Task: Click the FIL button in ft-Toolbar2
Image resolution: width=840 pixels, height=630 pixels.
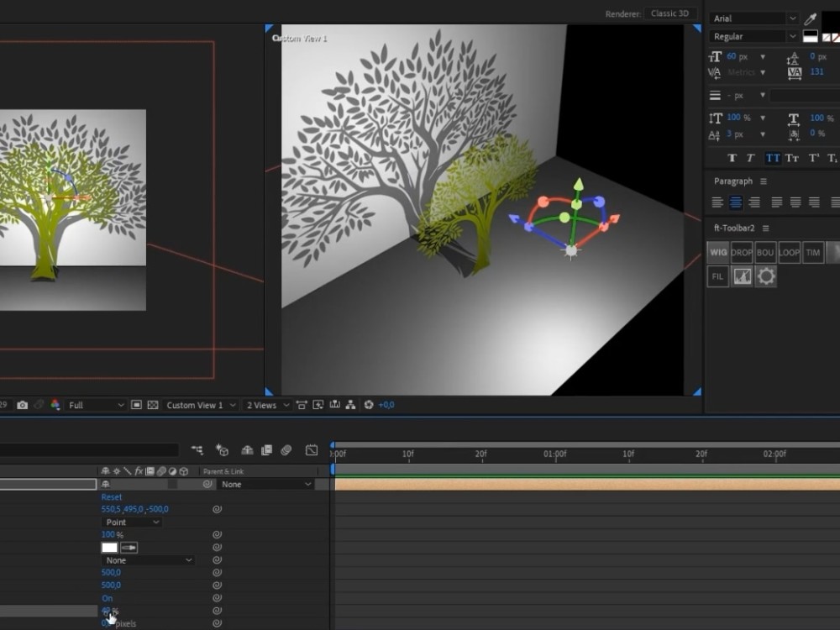Action: (718, 276)
